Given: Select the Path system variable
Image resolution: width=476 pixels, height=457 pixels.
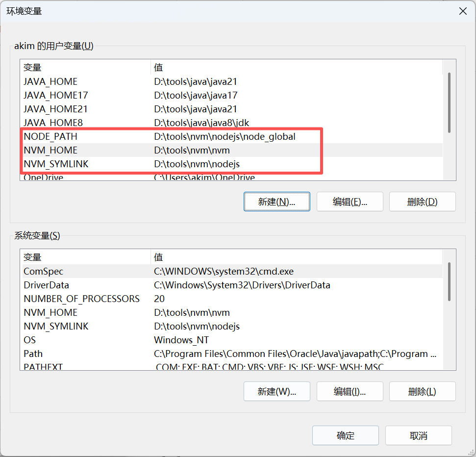Looking at the screenshot, I should click(33, 354).
